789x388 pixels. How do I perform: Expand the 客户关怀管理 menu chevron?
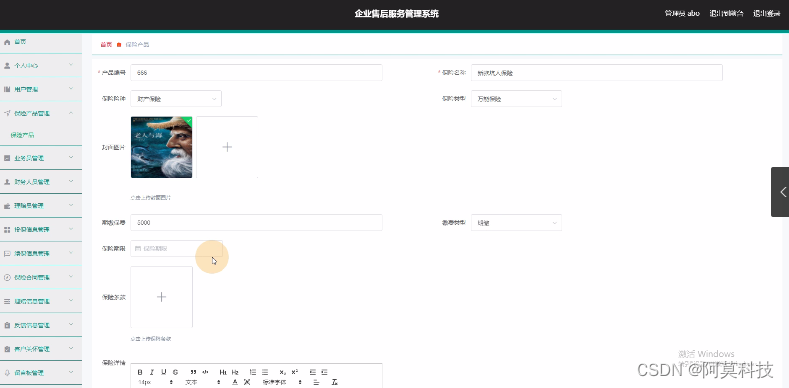pos(71,349)
